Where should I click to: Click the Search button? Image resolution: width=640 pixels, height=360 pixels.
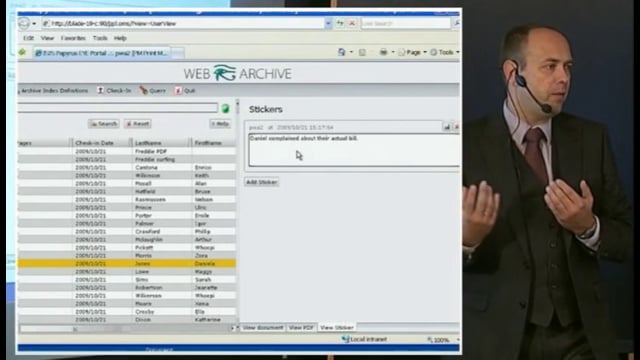click(x=104, y=124)
